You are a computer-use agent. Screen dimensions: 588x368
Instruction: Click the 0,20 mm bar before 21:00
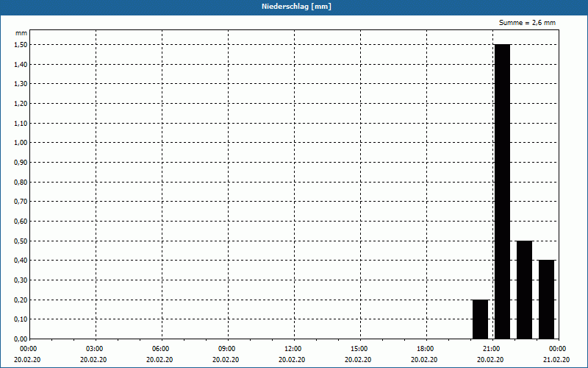click(481, 319)
